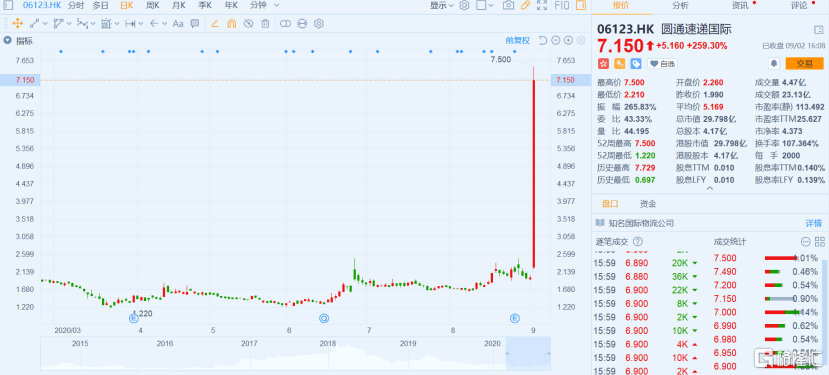Switch to 年K yearly candlesticks
The width and height of the screenshot is (829, 375).
(231, 5)
